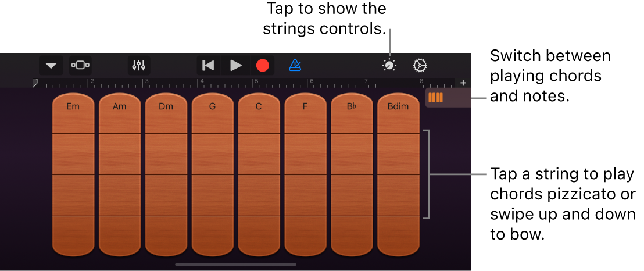Tap the F chord strip label
Screen dimensions: 644x271
305,106
